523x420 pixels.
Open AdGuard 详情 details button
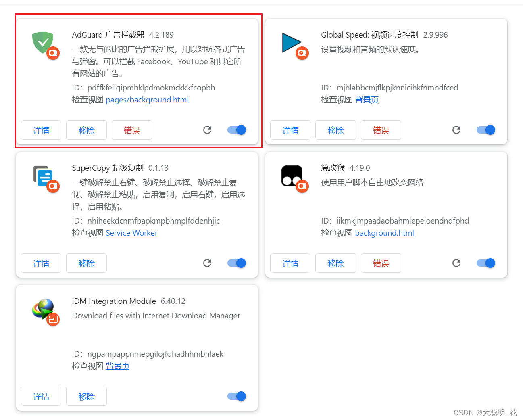point(41,130)
